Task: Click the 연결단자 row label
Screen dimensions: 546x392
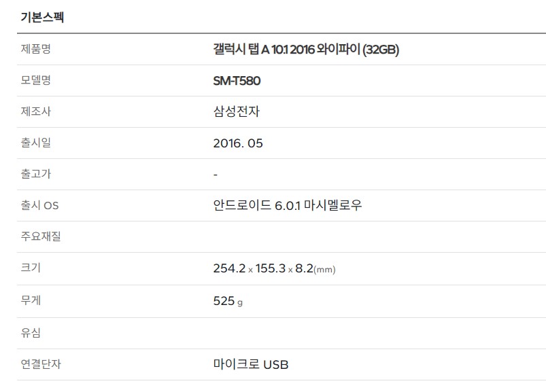Action: click(41, 364)
